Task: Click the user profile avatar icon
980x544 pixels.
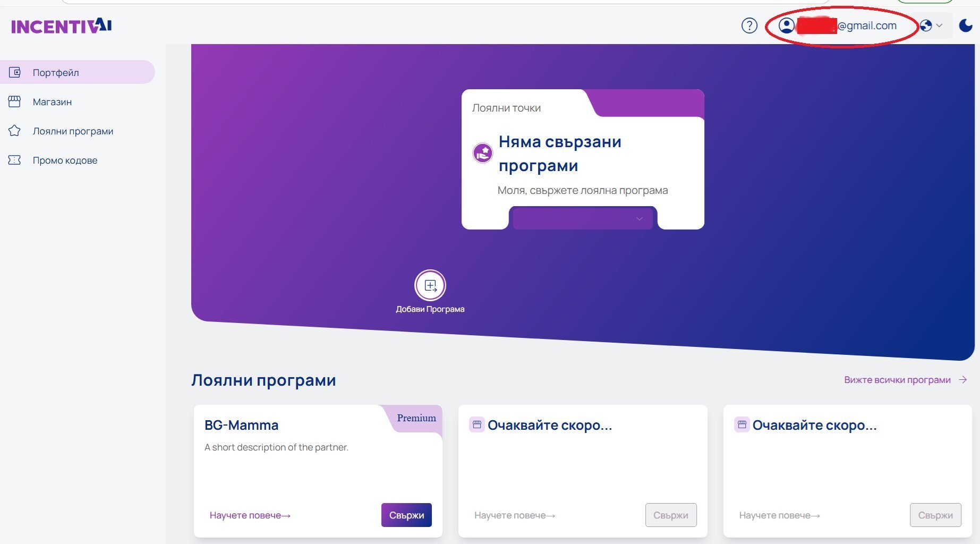Action: coord(786,25)
